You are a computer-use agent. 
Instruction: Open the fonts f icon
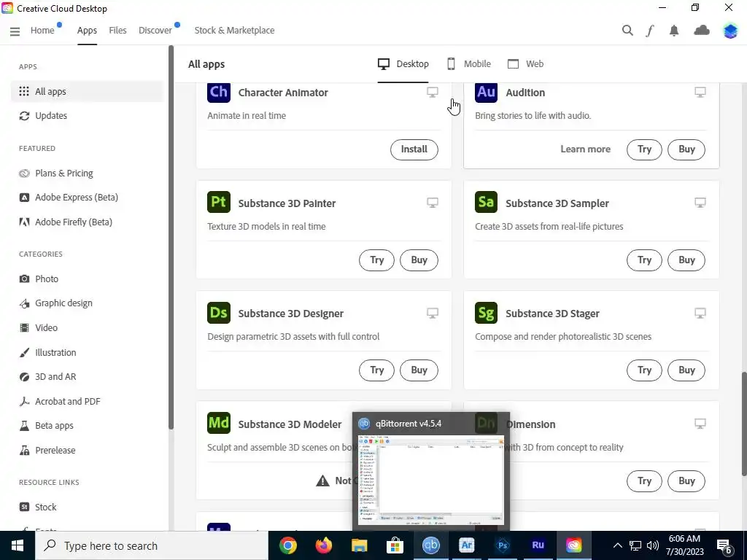click(650, 31)
